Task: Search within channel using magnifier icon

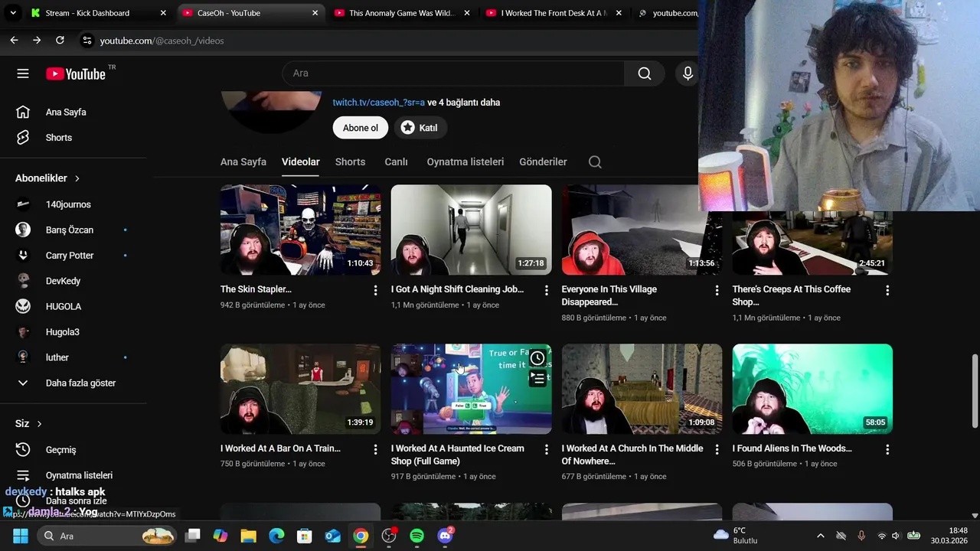Action: [x=595, y=161]
